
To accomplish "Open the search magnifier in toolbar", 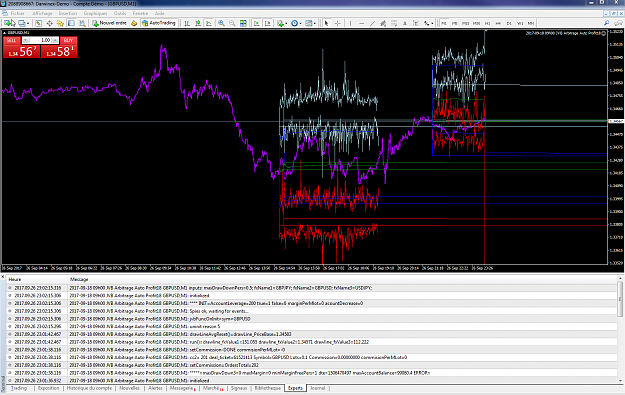I will (607, 23).
